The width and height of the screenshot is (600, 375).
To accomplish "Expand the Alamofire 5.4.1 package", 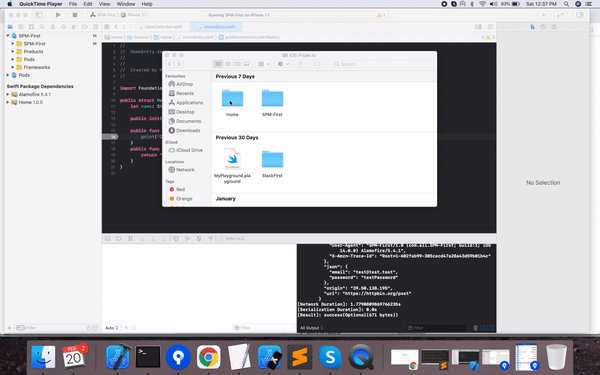I will (8, 94).
